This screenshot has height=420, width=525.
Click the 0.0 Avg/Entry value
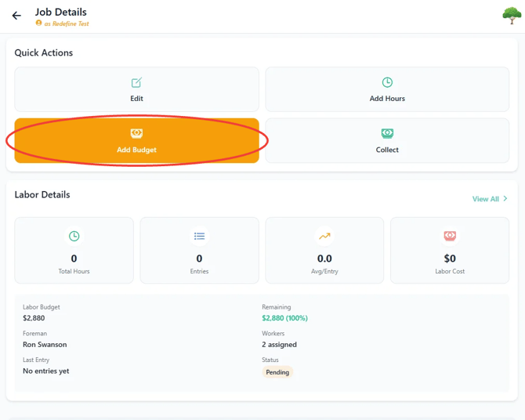324,259
